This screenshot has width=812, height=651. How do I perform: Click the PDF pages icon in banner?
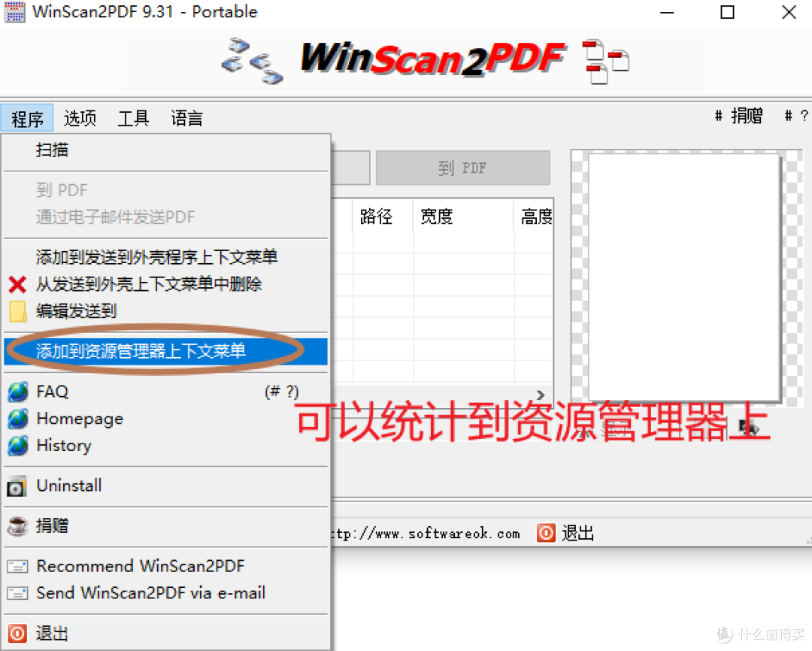coord(604,61)
